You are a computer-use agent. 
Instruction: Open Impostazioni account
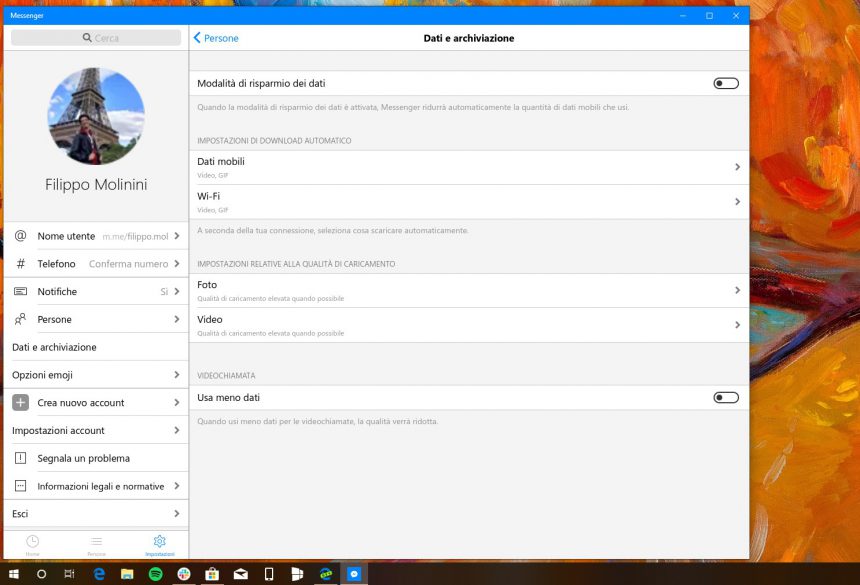click(x=96, y=430)
